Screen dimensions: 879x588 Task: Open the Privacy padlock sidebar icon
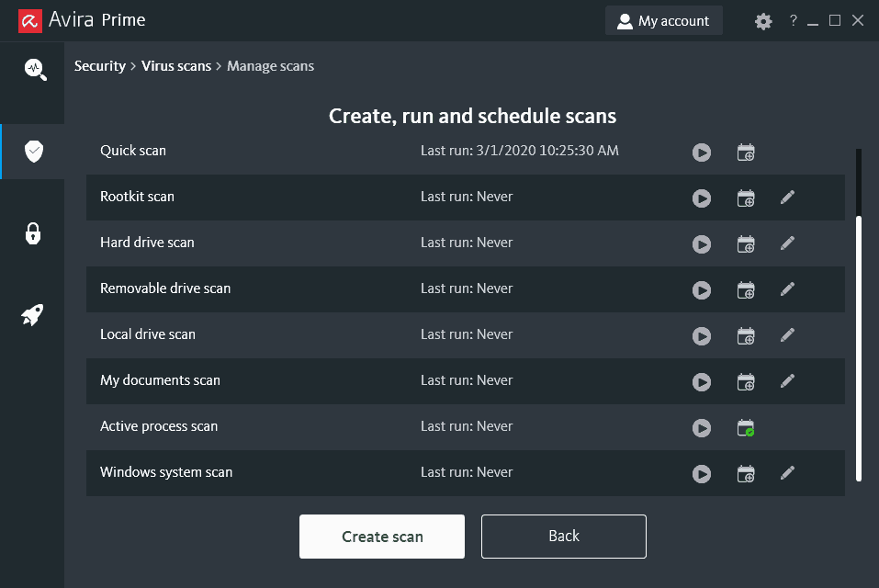point(33,233)
